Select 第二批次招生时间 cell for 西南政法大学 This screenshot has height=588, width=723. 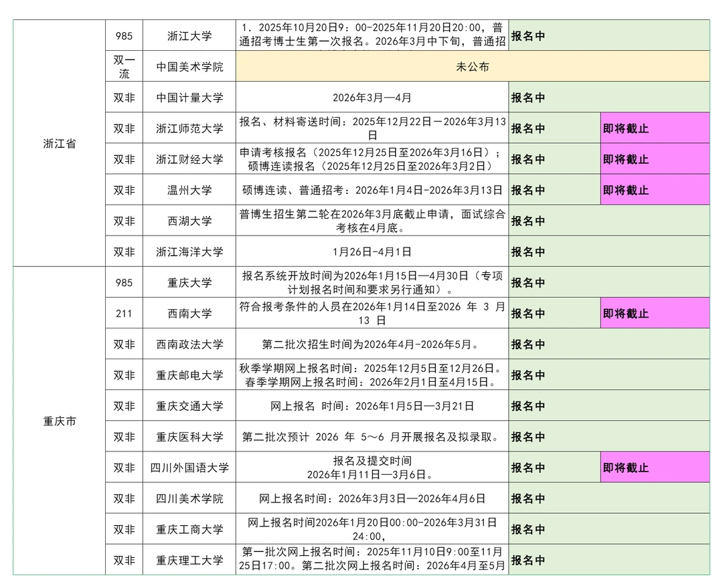click(x=372, y=345)
